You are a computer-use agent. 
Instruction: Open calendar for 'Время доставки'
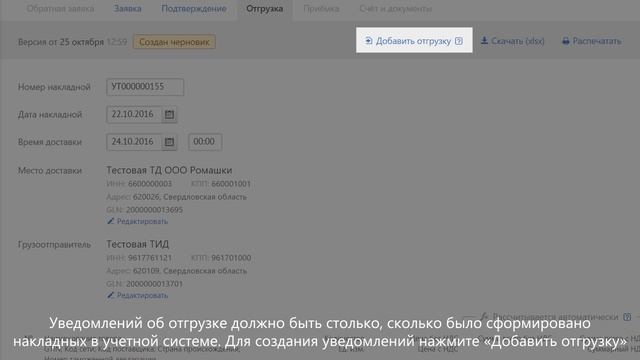pyautogui.click(x=169, y=142)
